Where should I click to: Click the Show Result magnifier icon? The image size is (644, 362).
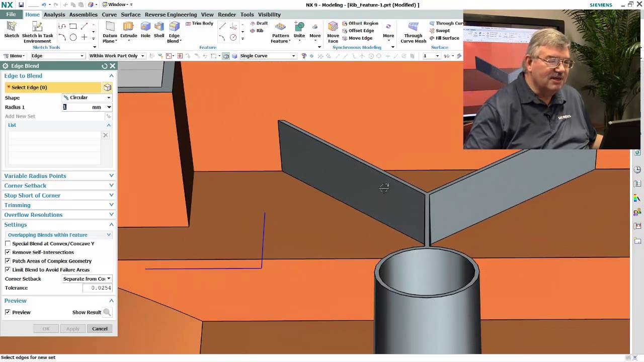pos(107,312)
